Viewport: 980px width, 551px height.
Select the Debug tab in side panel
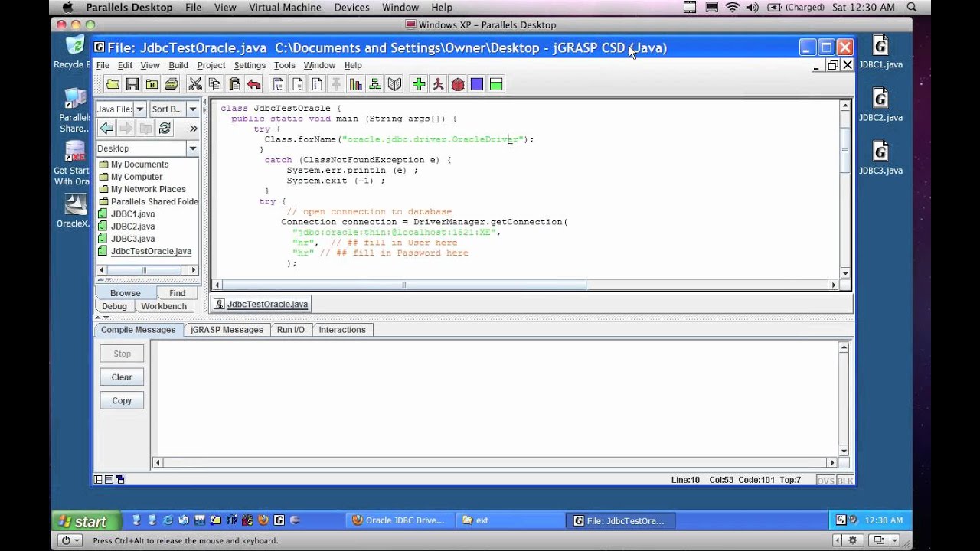(114, 306)
